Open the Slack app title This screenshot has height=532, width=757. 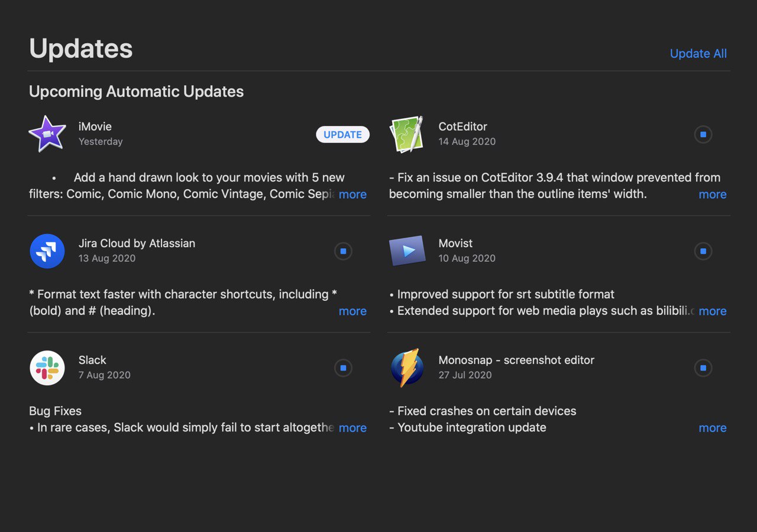click(92, 360)
